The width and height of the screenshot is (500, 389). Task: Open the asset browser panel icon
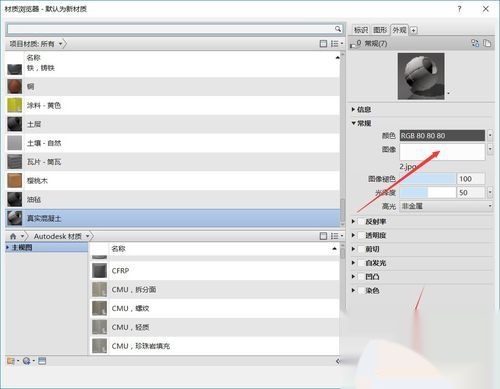[x=42, y=361]
